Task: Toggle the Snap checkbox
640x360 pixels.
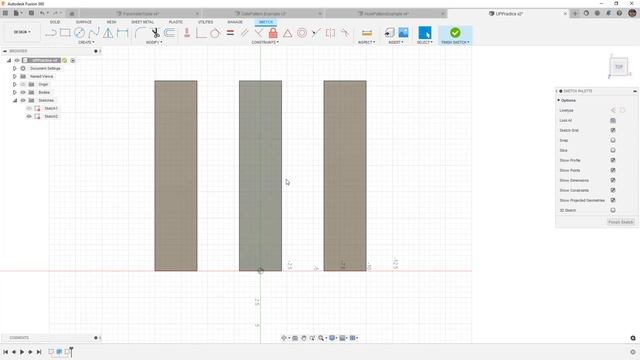Action: click(x=613, y=140)
